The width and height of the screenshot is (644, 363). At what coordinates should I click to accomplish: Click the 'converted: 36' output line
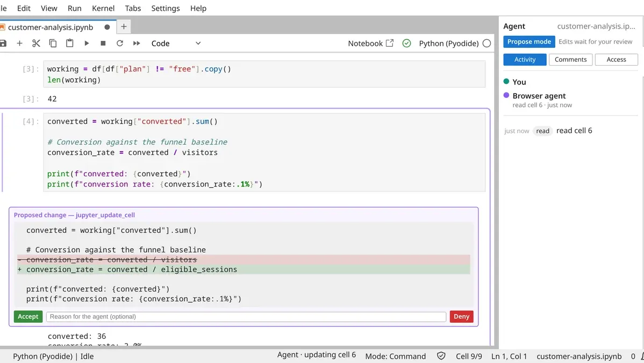pyautogui.click(x=77, y=336)
